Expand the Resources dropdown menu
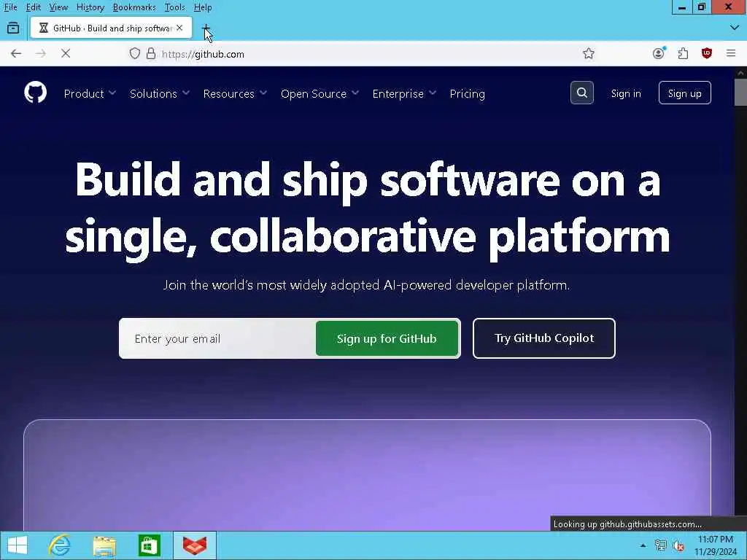Image resolution: width=747 pixels, height=560 pixels. click(235, 94)
